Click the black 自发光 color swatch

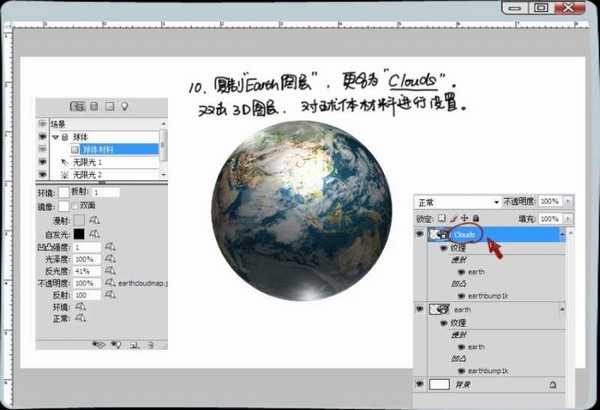78,233
